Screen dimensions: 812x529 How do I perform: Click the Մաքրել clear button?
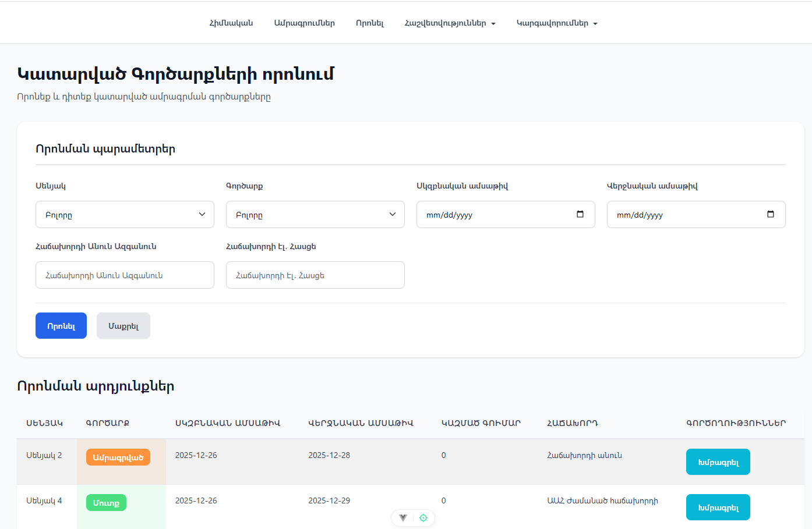point(123,326)
